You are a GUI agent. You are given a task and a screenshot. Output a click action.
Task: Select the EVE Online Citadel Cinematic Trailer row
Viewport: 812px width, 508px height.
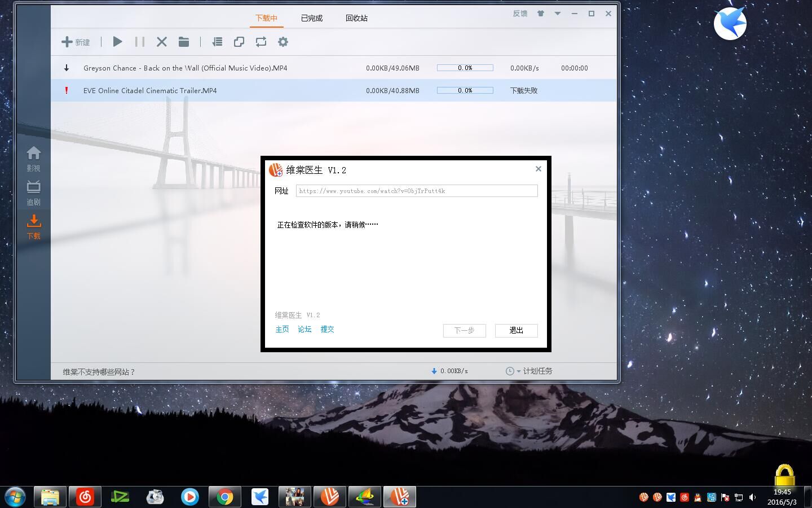(x=150, y=90)
